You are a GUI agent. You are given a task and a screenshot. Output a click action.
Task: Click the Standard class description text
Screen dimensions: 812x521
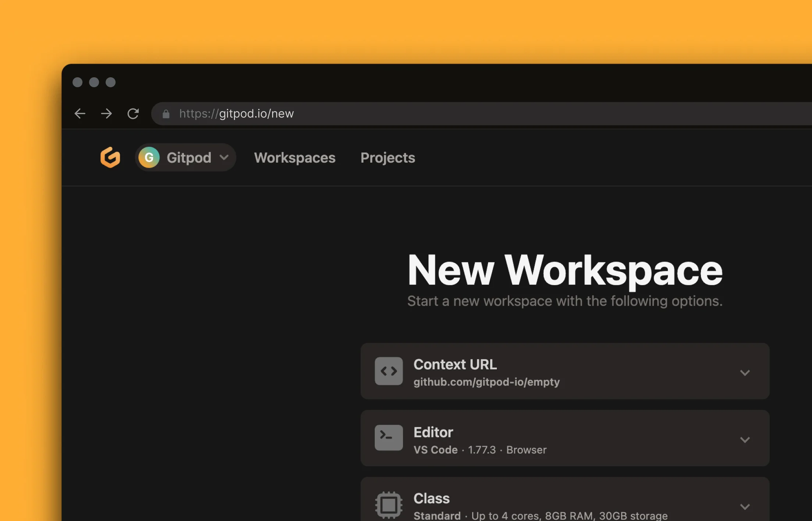pos(541,515)
